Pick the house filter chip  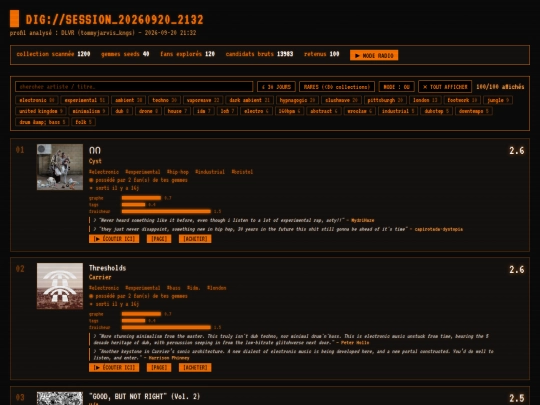click(177, 111)
